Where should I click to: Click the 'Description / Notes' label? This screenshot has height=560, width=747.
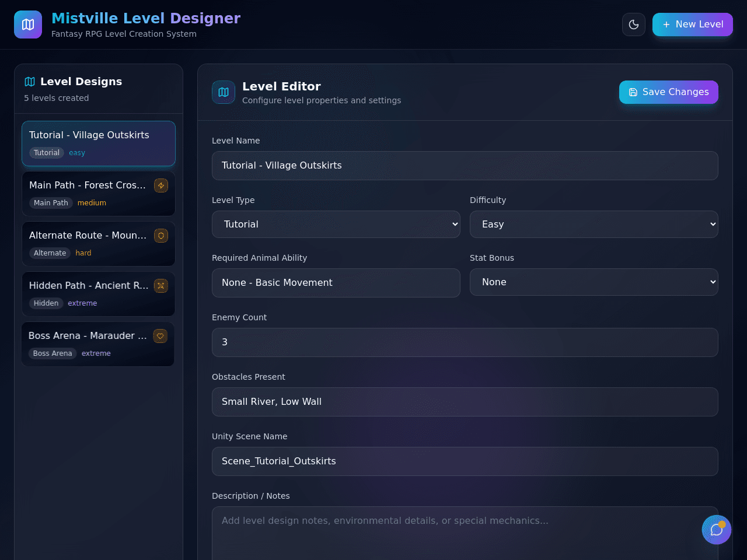click(x=251, y=496)
